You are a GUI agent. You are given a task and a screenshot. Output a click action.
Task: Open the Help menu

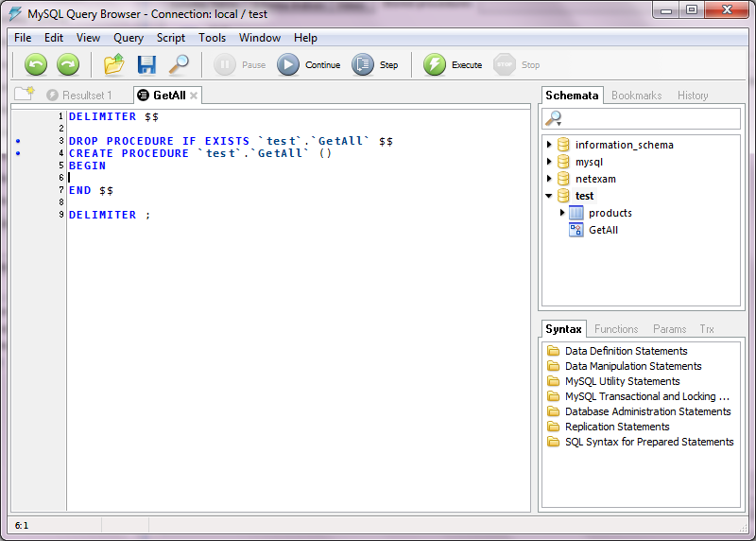click(x=305, y=38)
